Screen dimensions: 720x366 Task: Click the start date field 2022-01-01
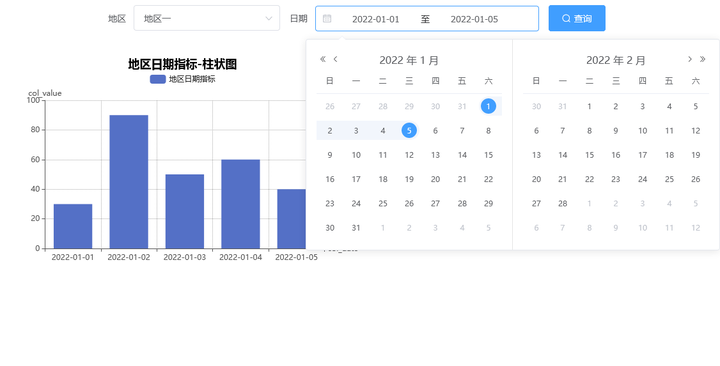click(376, 19)
